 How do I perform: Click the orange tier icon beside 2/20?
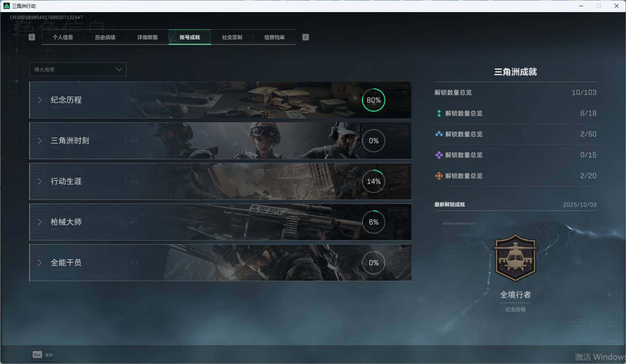pyautogui.click(x=439, y=176)
